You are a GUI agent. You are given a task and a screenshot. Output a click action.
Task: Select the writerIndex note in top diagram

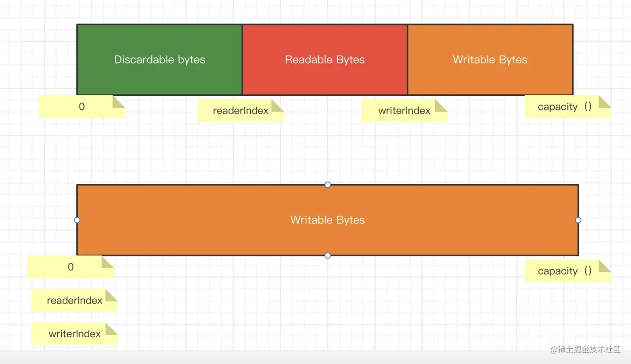pyautogui.click(x=404, y=110)
